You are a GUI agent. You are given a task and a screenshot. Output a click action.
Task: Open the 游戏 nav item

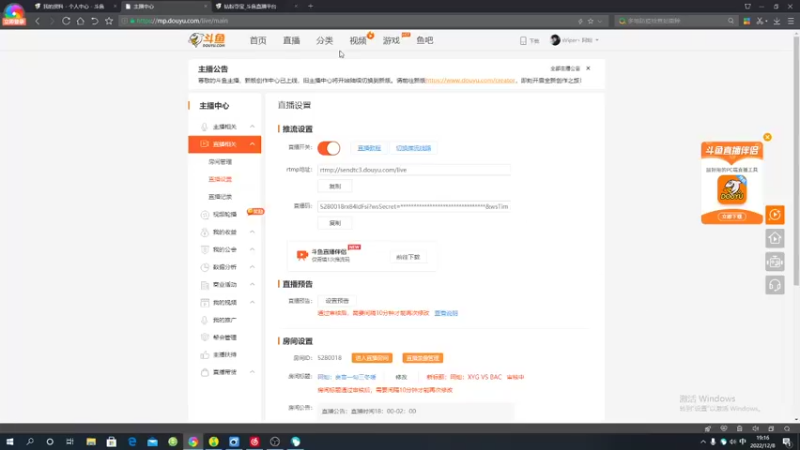(x=391, y=40)
